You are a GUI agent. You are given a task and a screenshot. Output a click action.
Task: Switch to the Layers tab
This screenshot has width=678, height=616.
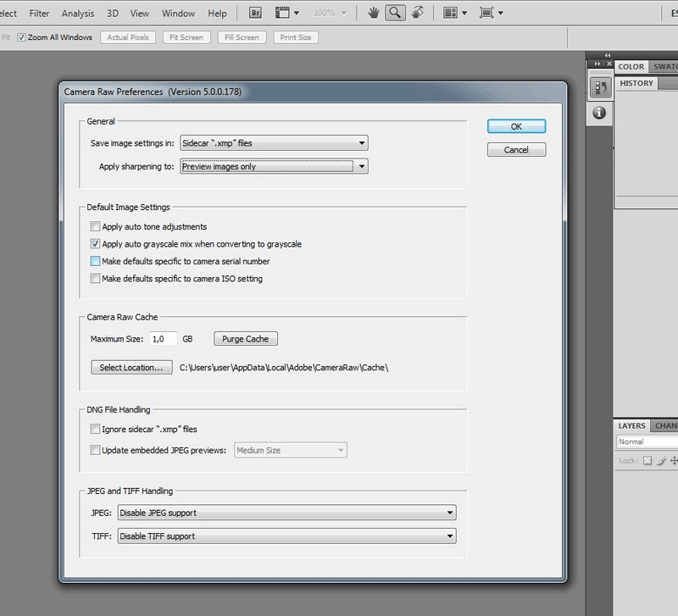[631, 425]
